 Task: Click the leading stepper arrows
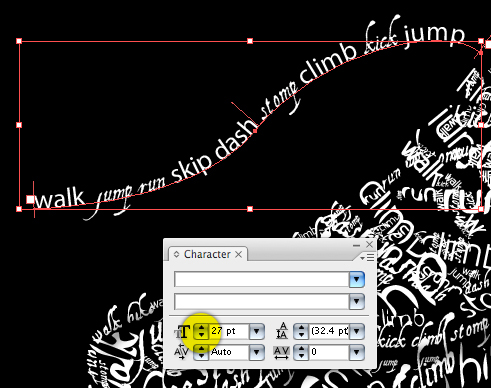pos(301,331)
